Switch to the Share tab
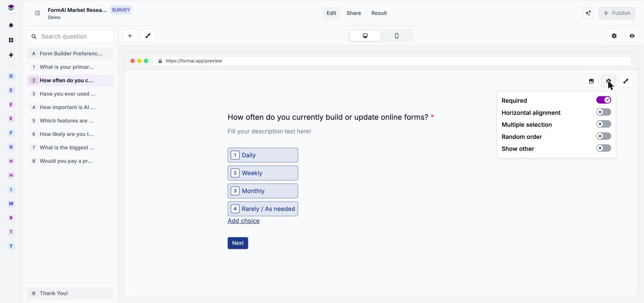This screenshot has height=303, width=644. (x=354, y=13)
